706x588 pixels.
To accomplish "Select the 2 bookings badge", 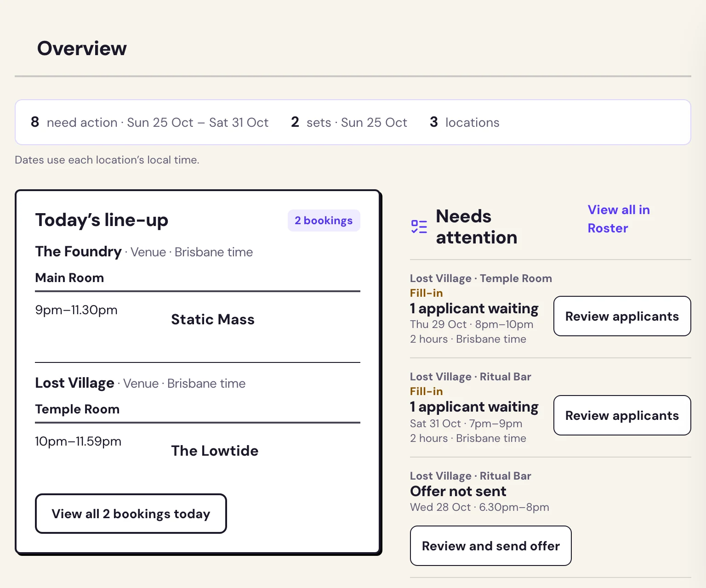I will [324, 220].
